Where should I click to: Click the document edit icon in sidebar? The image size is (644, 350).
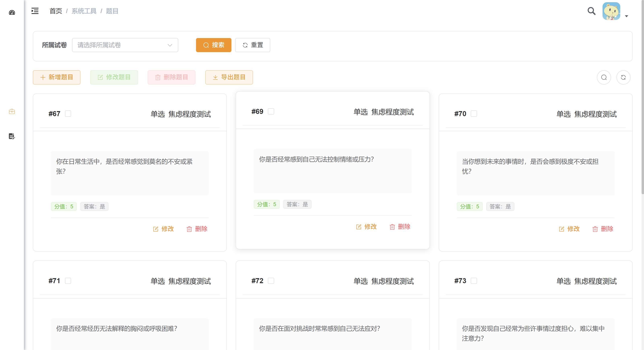(x=12, y=136)
